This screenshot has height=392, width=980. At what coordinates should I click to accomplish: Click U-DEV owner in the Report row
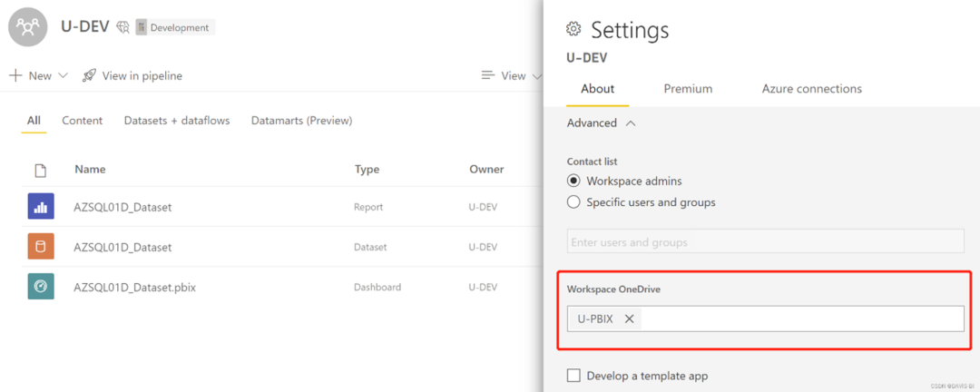(x=483, y=207)
